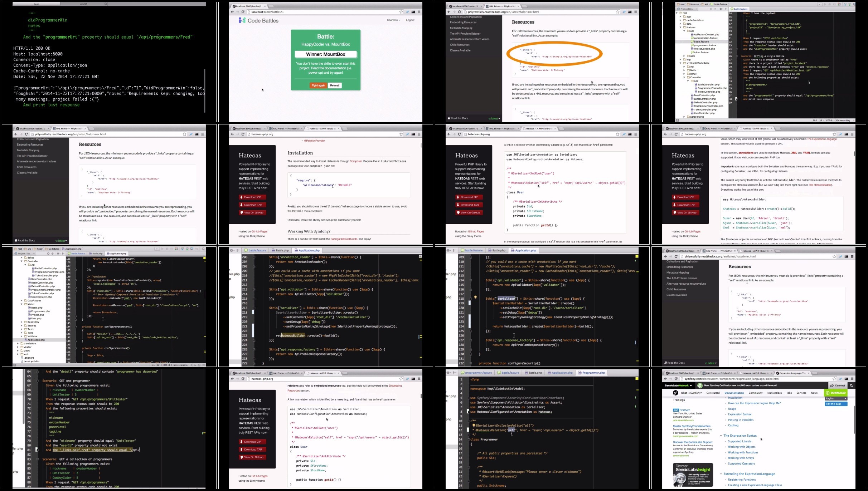The height and width of the screenshot is (491, 868).
Task: Click the 'Winner: MountBox' banner on the battle card
Action: point(326,54)
